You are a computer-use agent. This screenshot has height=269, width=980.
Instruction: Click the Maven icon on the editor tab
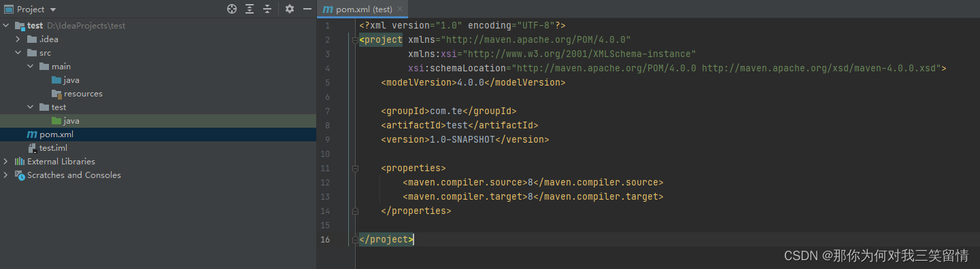(328, 10)
